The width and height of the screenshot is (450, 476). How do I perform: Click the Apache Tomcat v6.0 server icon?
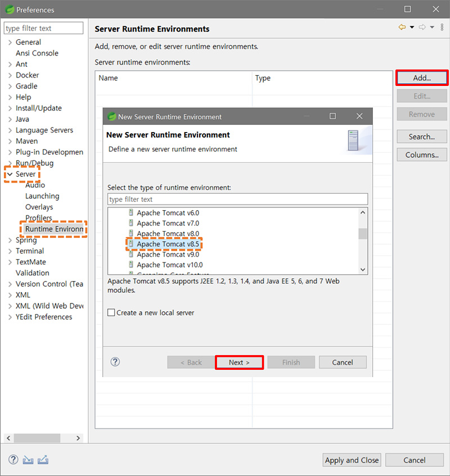tap(131, 212)
